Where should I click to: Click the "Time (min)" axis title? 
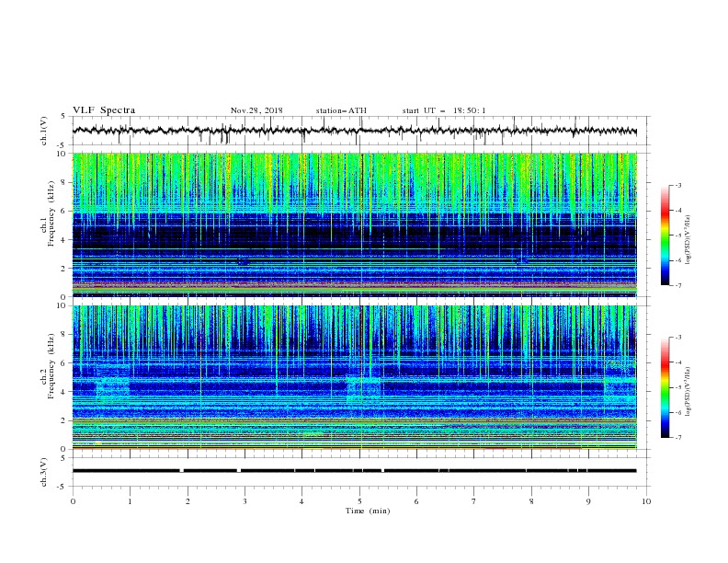368,511
